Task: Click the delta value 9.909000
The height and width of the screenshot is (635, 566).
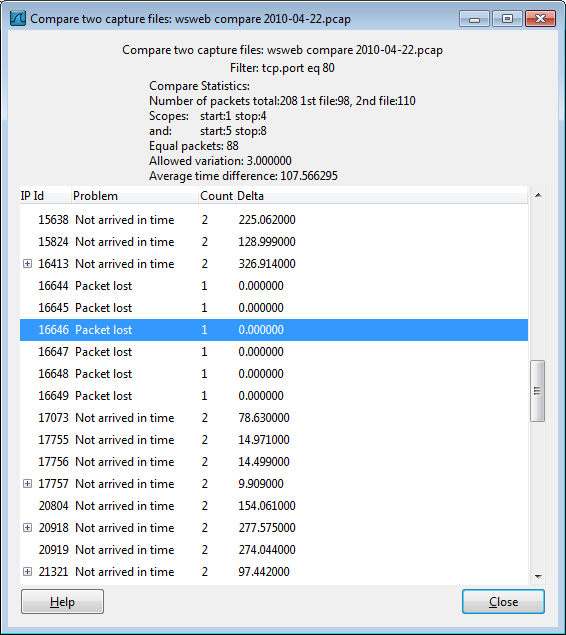Action: tap(261, 484)
